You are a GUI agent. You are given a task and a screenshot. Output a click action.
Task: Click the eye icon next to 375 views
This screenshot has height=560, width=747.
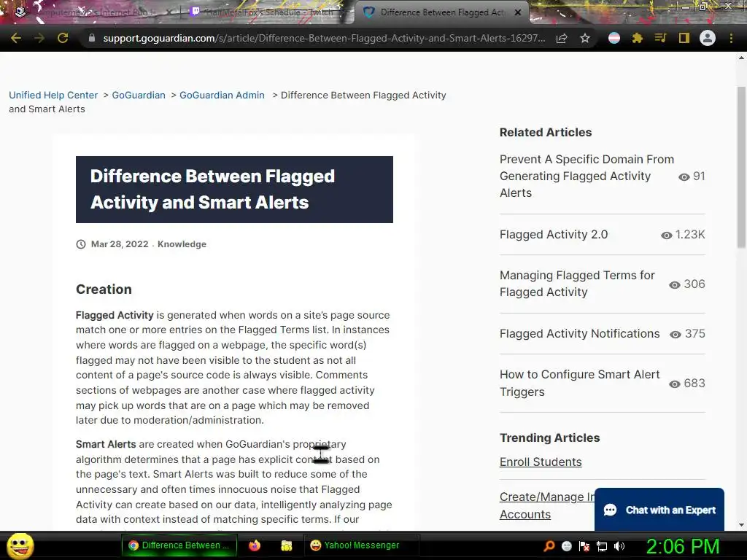point(676,334)
